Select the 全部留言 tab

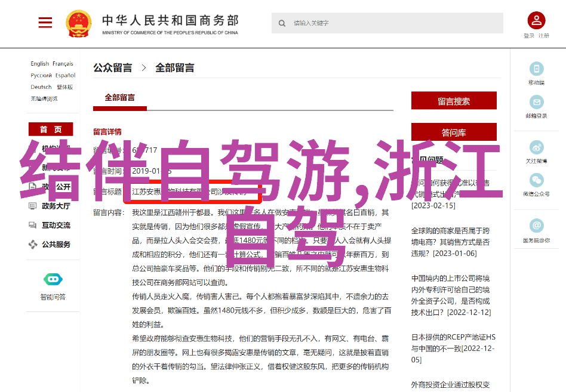click(120, 98)
